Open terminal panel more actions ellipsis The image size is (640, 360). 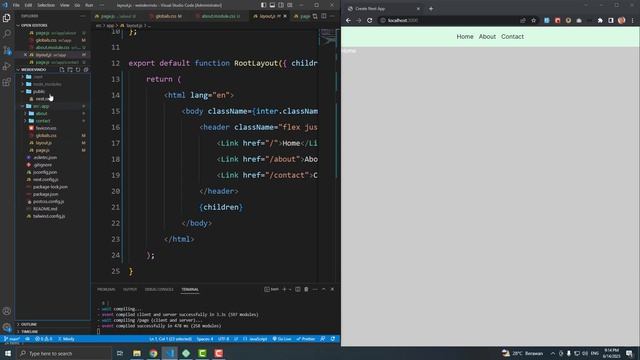[x=315, y=289]
